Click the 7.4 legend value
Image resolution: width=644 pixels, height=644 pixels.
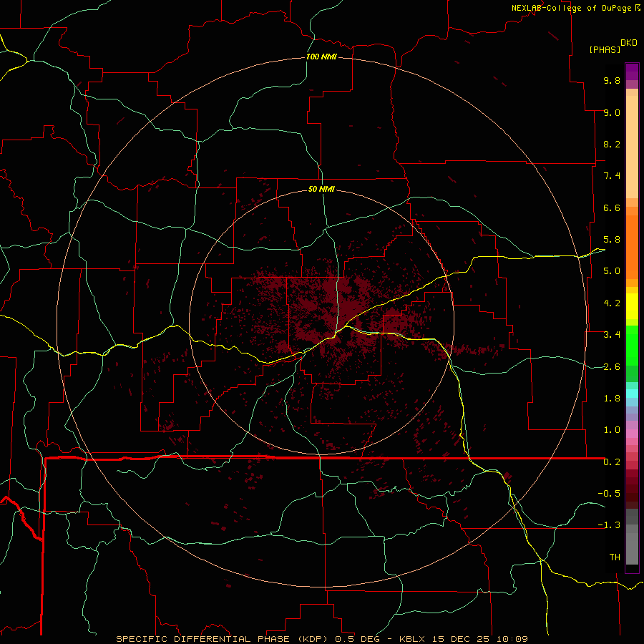[612, 176]
